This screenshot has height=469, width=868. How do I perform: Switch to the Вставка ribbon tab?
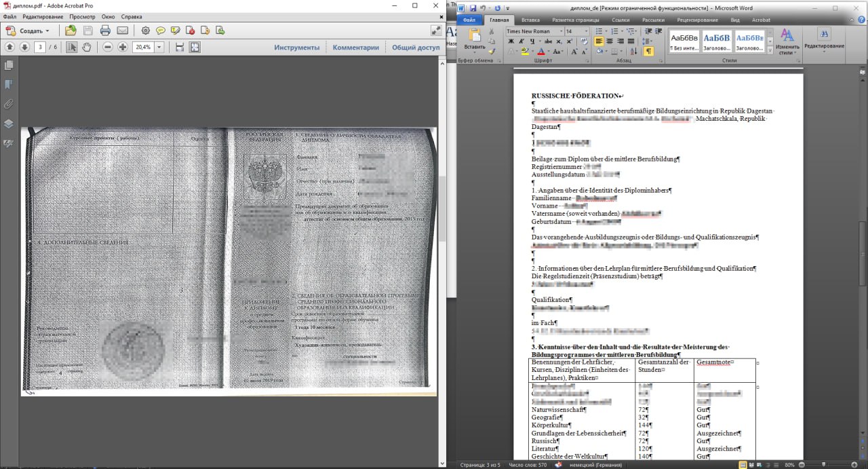pos(530,20)
